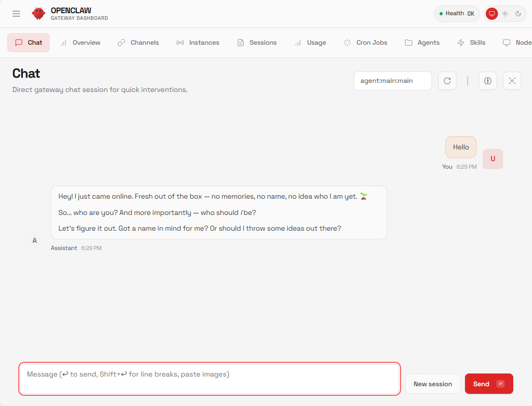Focus the message input field
The width and height of the screenshot is (532, 406).
point(209,379)
